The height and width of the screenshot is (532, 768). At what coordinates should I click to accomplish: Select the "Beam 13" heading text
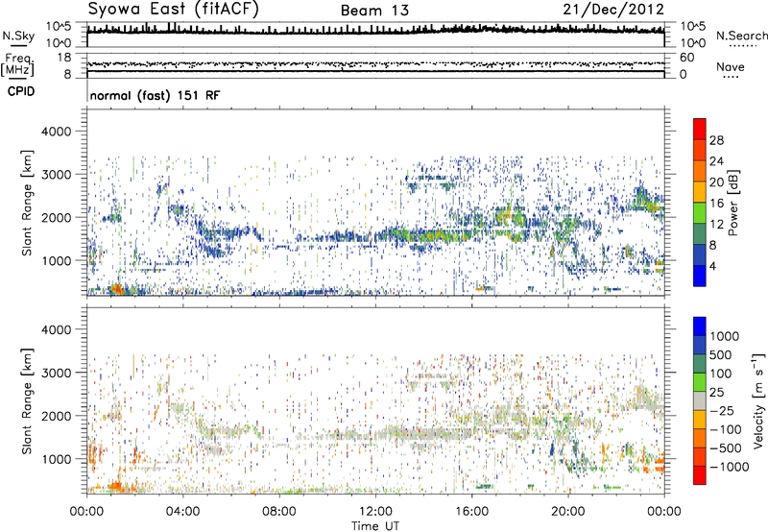click(374, 11)
